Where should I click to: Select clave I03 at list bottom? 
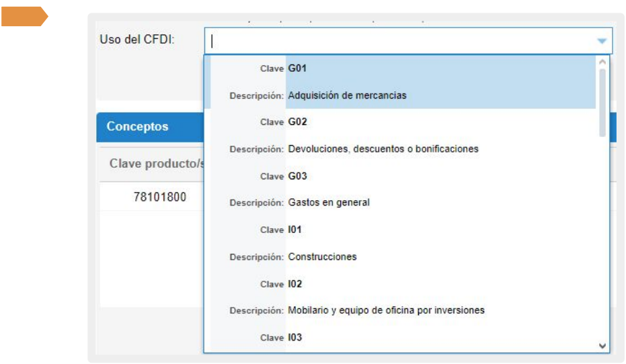coord(295,338)
